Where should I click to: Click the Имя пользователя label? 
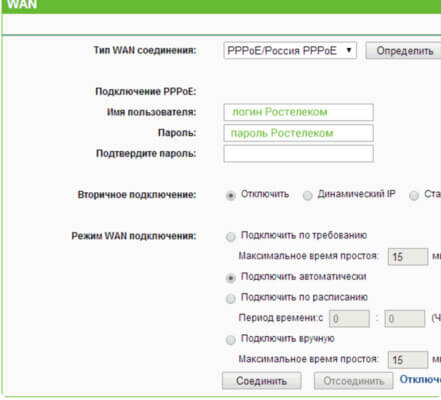151,112
